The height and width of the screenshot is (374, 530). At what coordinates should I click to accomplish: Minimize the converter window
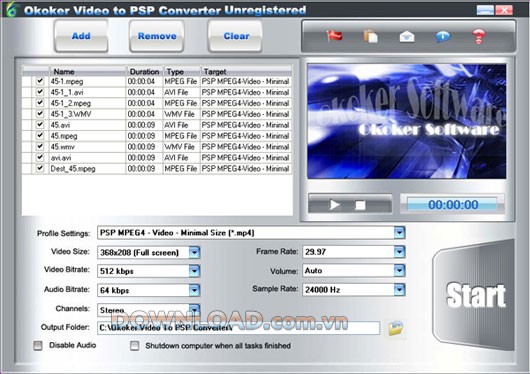[x=485, y=10]
